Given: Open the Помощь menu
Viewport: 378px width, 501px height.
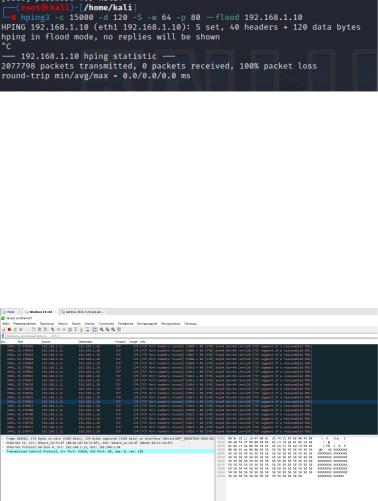Looking at the screenshot, I should pos(190,323).
